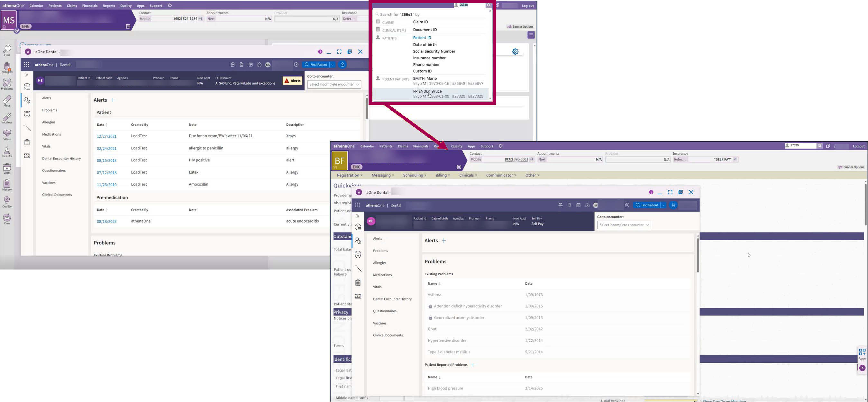Viewport: 868px width, 402px height.
Task: Open the Registration dropdown menu
Action: (350, 176)
